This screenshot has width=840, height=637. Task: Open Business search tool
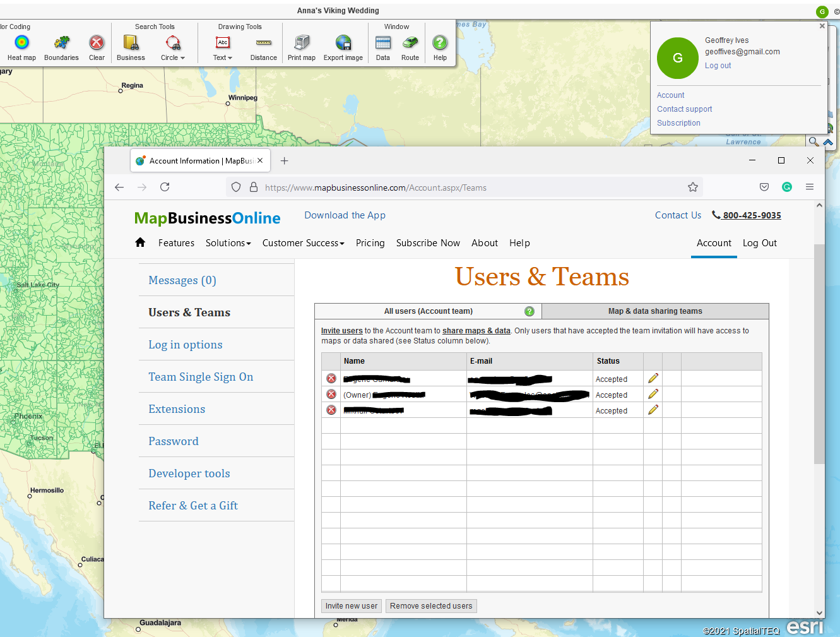pyautogui.click(x=131, y=48)
